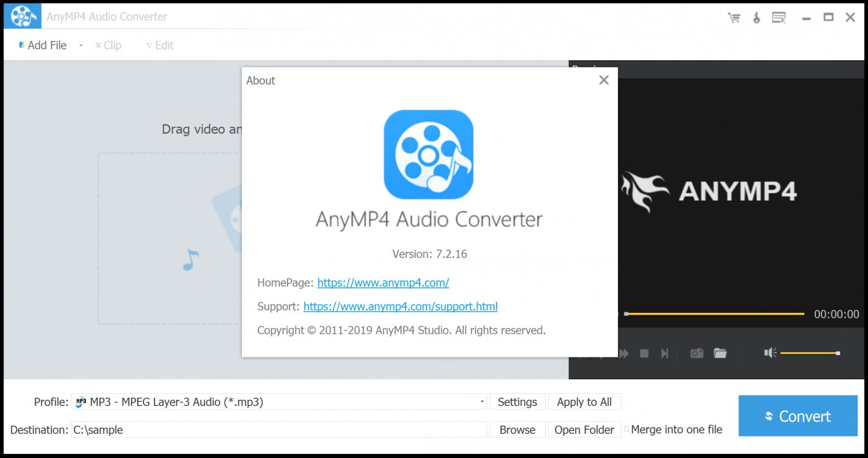Click the 00:00:00 time display
Image resolution: width=868 pixels, height=458 pixels.
pyautogui.click(x=837, y=315)
